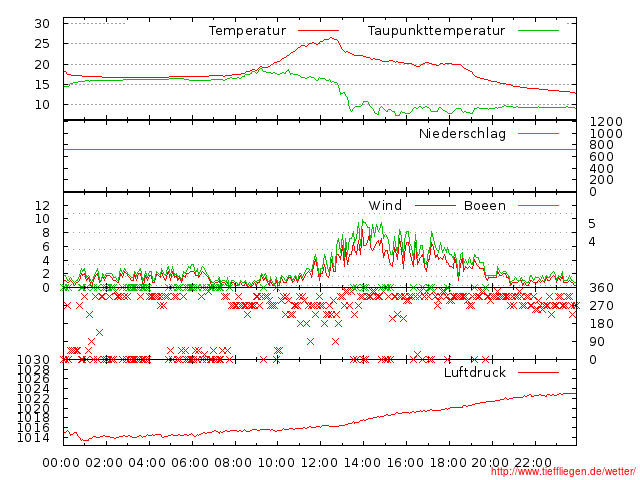Viewport: 640px width, 480px height.
Task: Click the 90 wind direction axis value
Action: (x=597, y=342)
